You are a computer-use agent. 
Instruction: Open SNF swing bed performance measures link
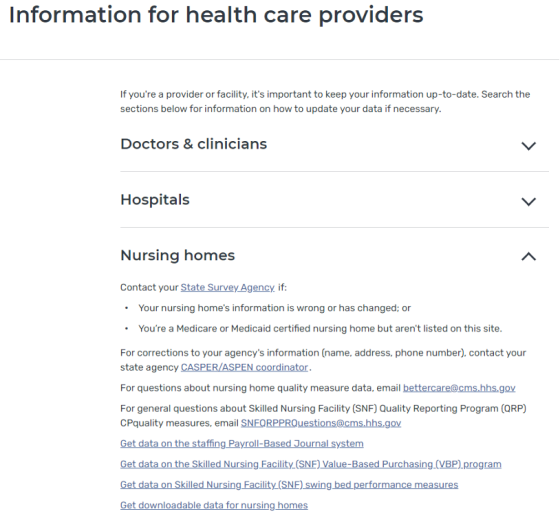pos(289,485)
